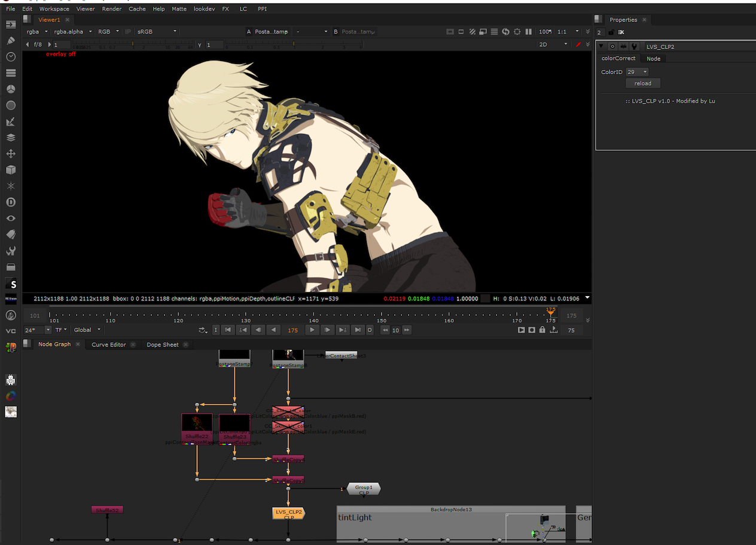The height and width of the screenshot is (545, 756).
Task: Open the Keyer nodes icon
Action: [11, 121]
